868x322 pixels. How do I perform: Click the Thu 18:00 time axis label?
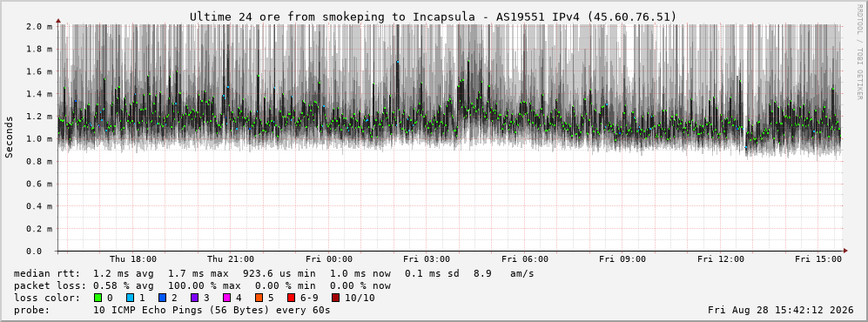(133, 259)
